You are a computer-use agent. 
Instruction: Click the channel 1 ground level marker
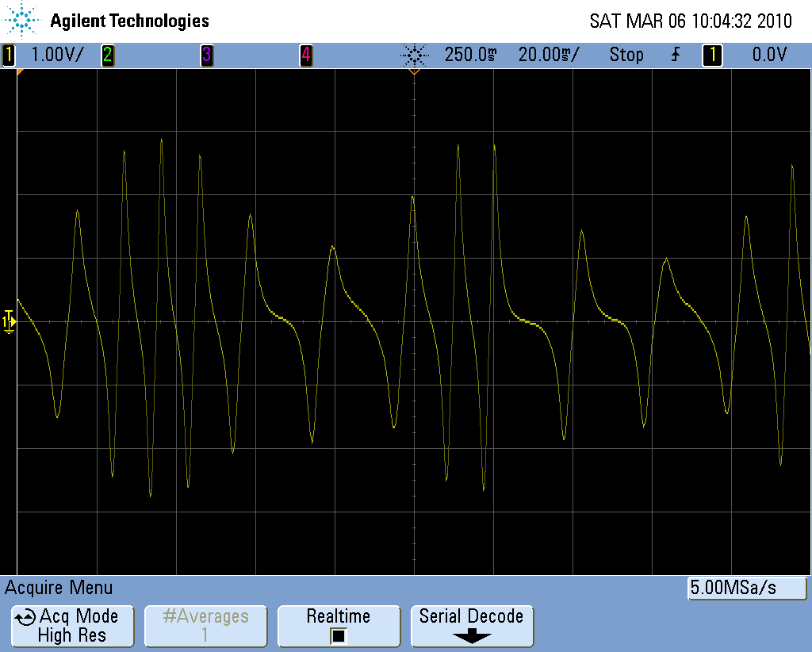9,321
